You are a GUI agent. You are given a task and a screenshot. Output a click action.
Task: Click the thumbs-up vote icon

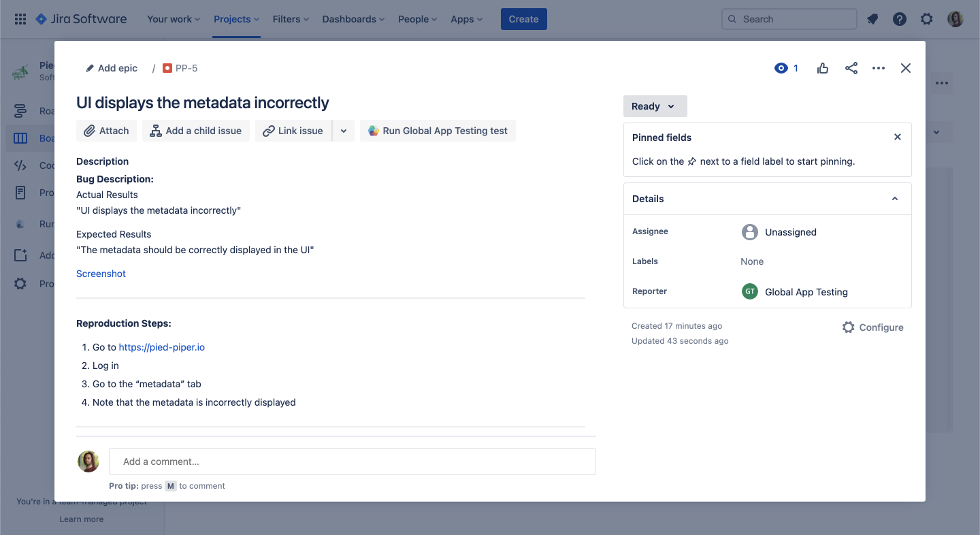tap(823, 68)
